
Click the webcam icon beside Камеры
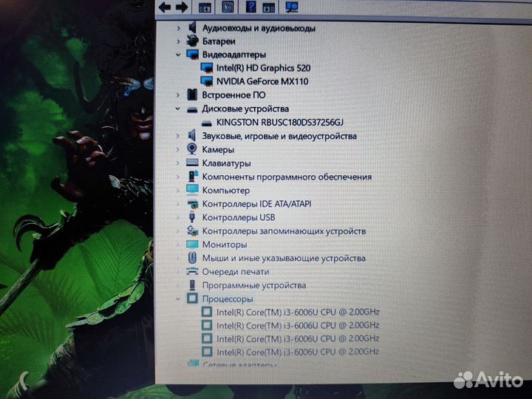click(192, 149)
